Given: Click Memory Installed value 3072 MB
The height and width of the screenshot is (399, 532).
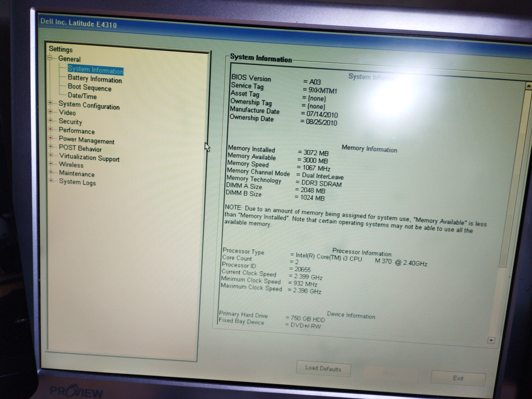Looking at the screenshot, I should pos(316,153).
